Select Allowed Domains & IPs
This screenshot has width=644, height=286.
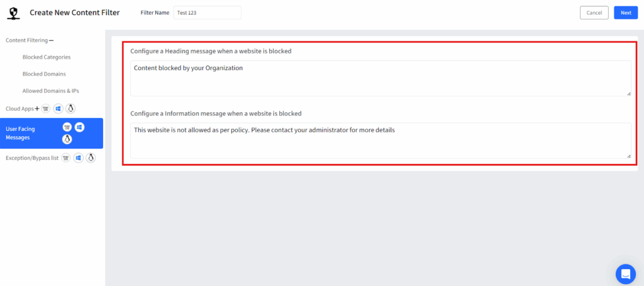click(x=51, y=91)
